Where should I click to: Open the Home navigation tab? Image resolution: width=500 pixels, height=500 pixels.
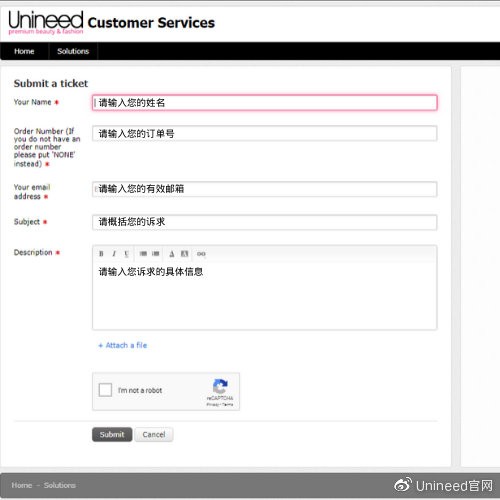click(x=24, y=51)
